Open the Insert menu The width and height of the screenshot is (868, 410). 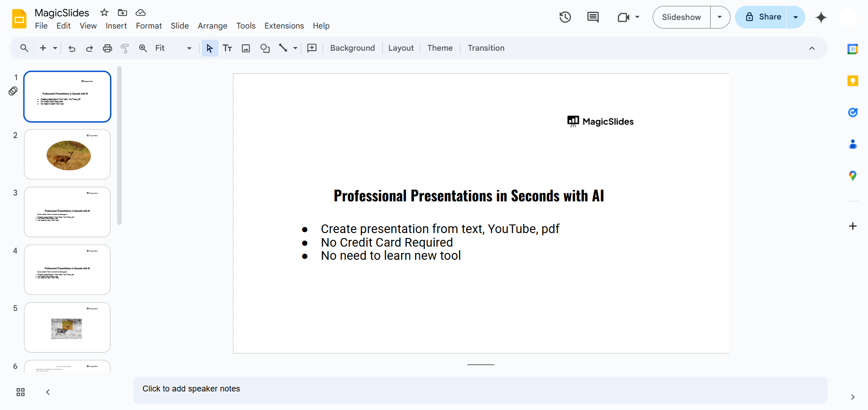point(116,26)
